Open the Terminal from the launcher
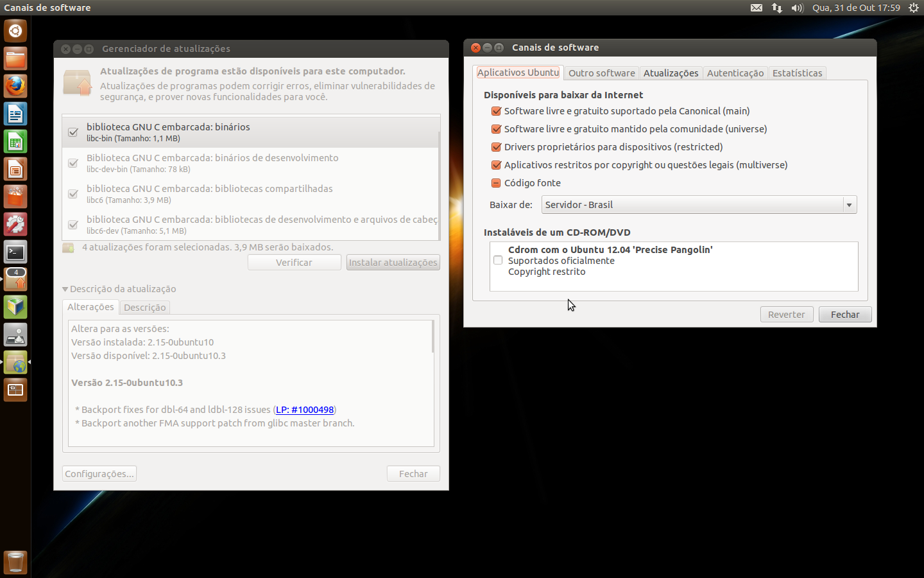This screenshot has width=924, height=578. (15, 252)
